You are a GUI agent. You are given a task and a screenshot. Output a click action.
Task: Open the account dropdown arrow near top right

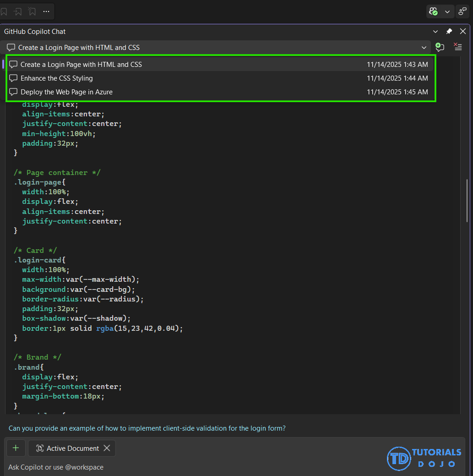pyautogui.click(x=447, y=11)
